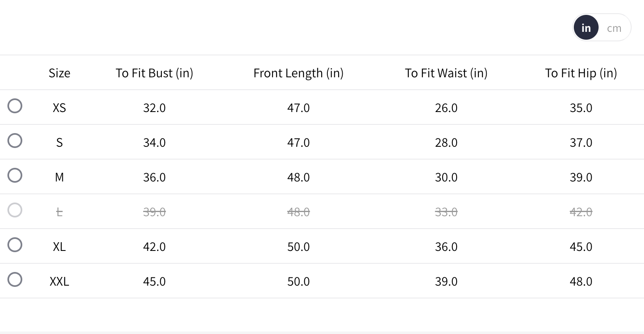Click the To Fit Waist column header

pos(446,73)
